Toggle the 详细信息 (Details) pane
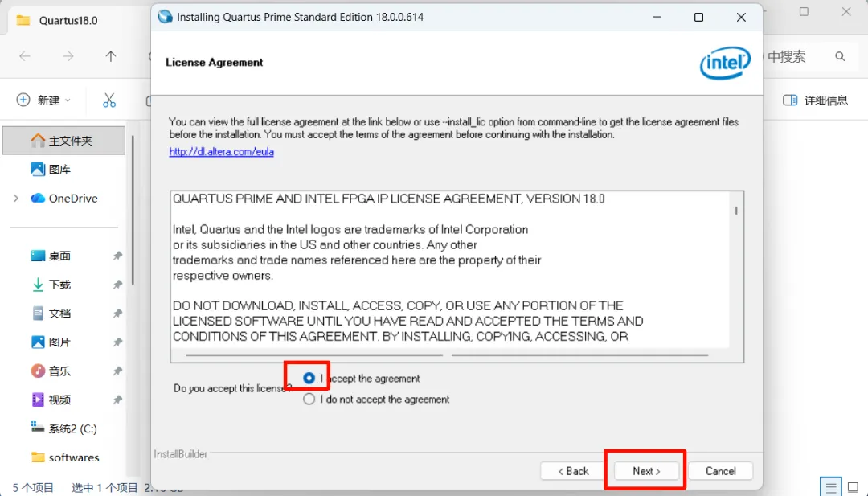The width and height of the screenshot is (868, 496). click(x=815, y=100)
